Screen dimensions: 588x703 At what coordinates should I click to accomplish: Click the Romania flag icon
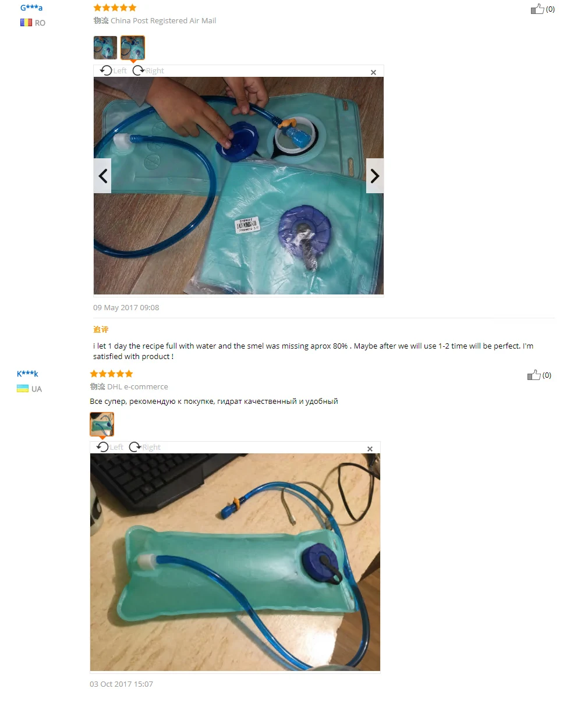click(x=26, y=23)
